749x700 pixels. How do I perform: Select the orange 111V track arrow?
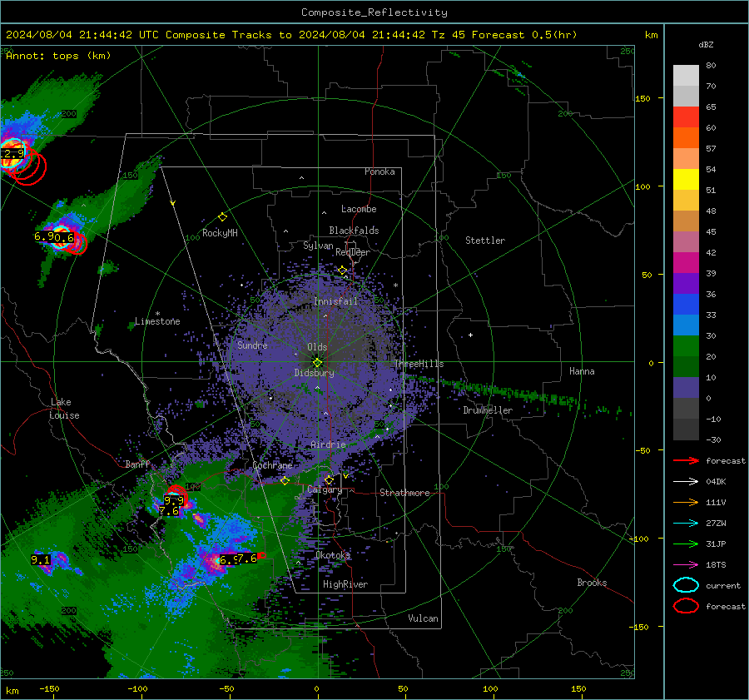[686, 502]
